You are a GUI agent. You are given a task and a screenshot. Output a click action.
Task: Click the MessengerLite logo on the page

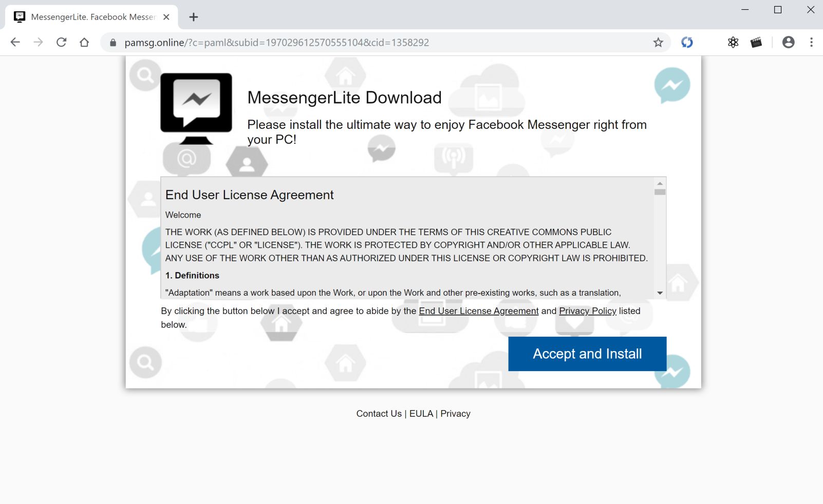click(x=195, y=105)
